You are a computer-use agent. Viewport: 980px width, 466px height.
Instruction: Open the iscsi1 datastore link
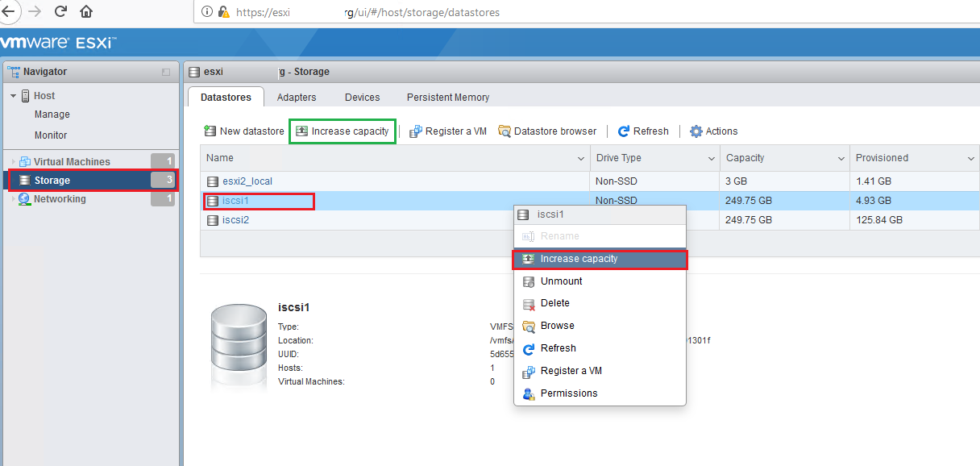(x=235, y=201)
